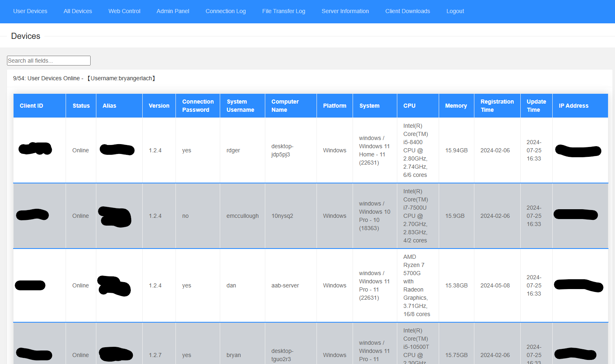
Task: Click the Memory column header
Action: [456, 106]
